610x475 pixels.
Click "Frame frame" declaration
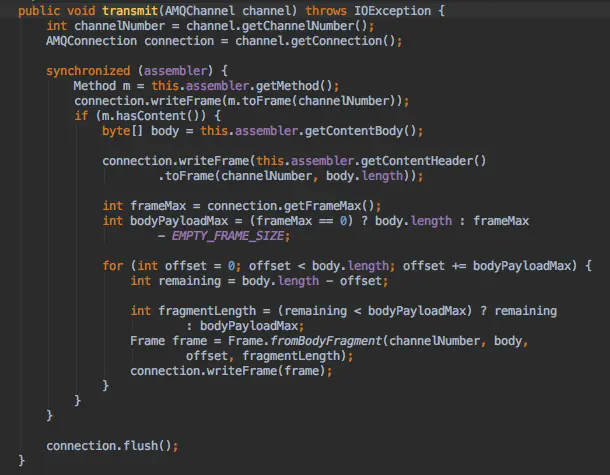tap(168, 341)
